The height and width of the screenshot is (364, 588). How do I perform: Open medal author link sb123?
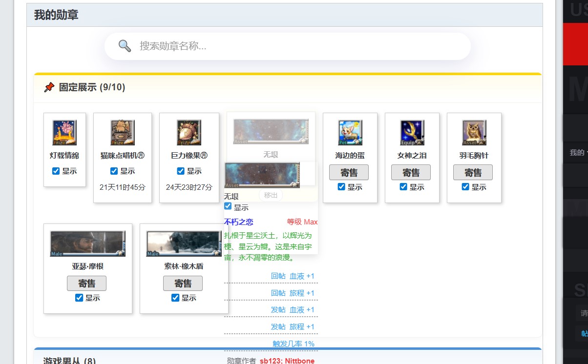(270, 361)
